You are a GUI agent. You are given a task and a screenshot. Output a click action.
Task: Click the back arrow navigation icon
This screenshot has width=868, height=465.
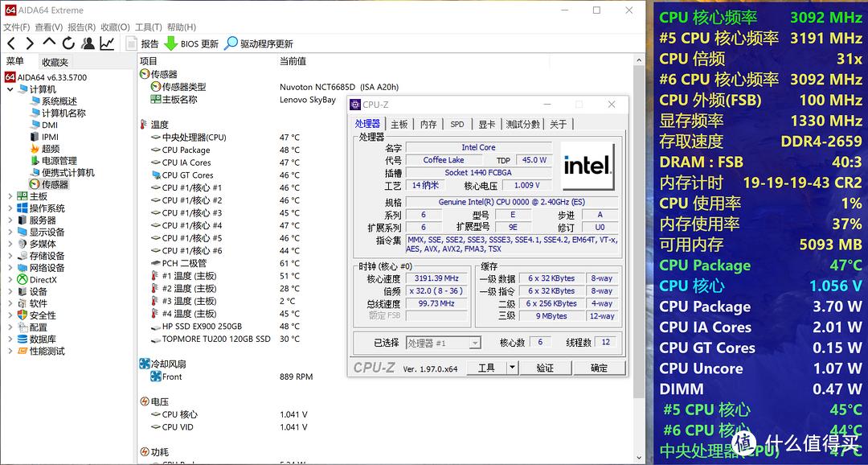pyautogui.click(x=10, y=44)
